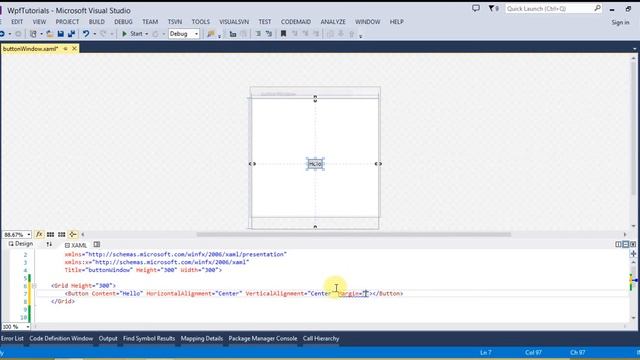Open the TEAM menu
The width and height of the screenshot is (640, 360).
[150, 22]
